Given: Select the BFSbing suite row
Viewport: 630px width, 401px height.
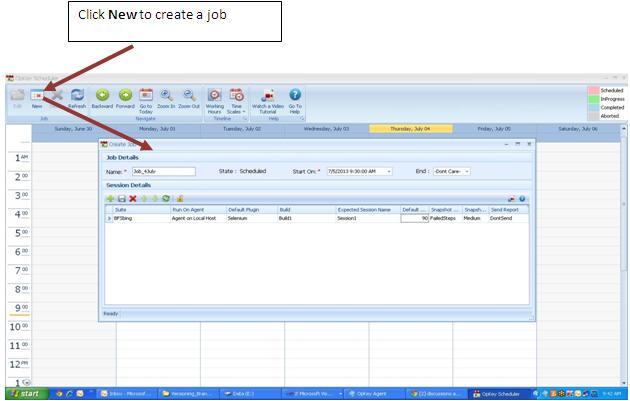Looking at the screenshot, I should 125,218.
